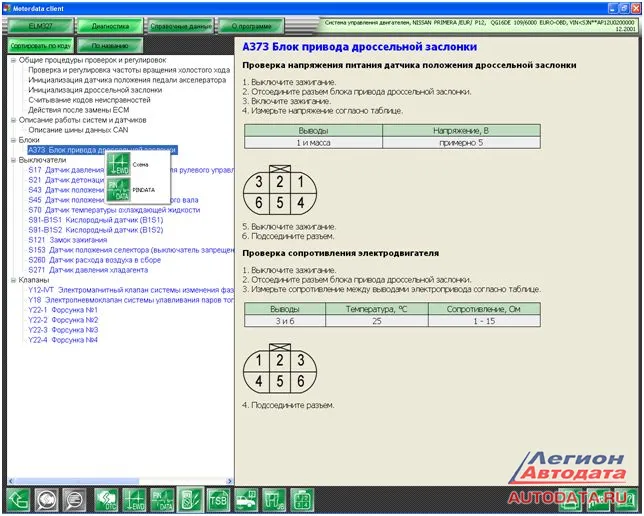Open the Диагностика tab

[x=110, y=26]
